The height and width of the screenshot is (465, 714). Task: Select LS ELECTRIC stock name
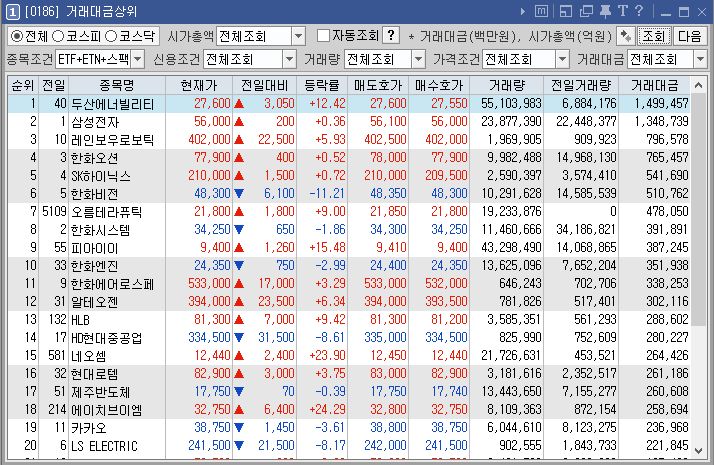coord(104,446)
